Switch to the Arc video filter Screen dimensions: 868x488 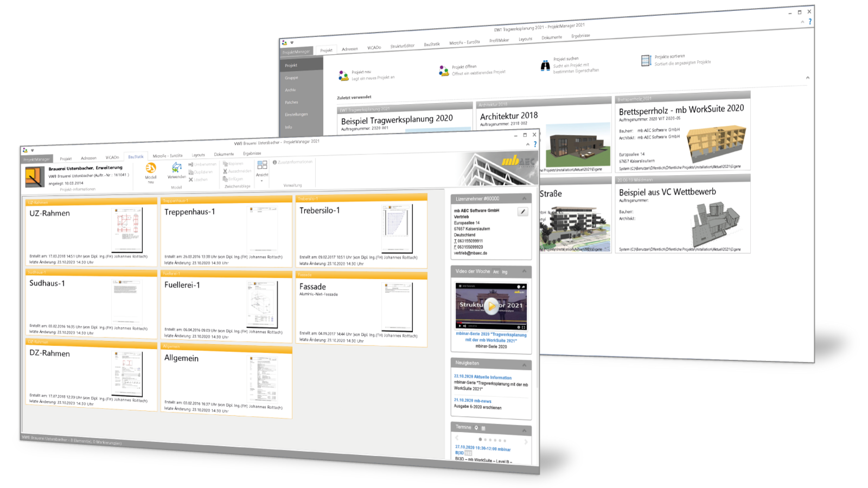tap(496, 272)
